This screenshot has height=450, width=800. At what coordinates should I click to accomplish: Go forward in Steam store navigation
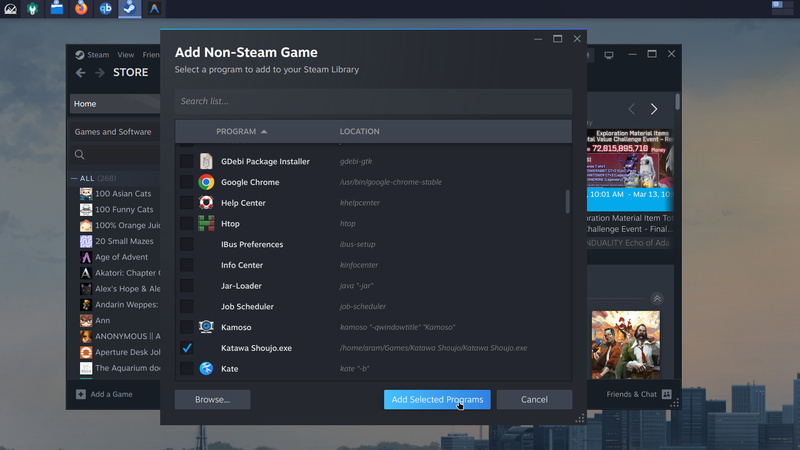99,73
